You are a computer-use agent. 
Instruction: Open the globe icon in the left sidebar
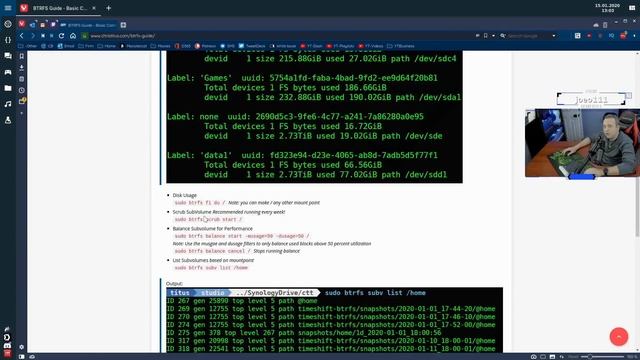8,24
